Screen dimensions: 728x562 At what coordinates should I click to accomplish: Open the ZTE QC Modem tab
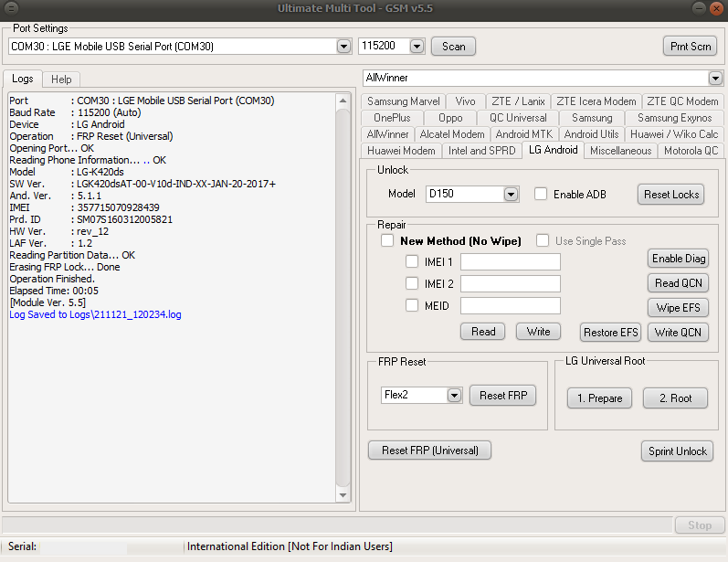(x=682, y=101)
